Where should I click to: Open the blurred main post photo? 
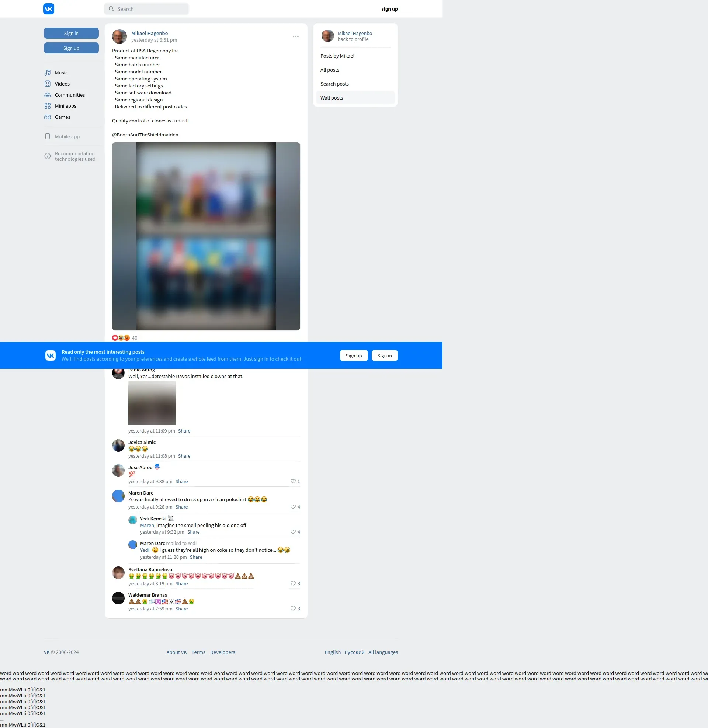[x=206, y=236]
